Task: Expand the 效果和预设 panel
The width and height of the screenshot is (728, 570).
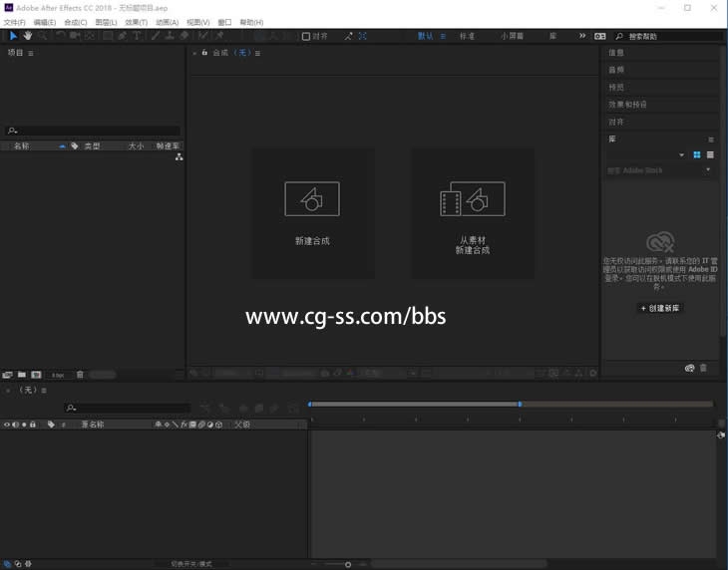Action: [x=628, y=104]
